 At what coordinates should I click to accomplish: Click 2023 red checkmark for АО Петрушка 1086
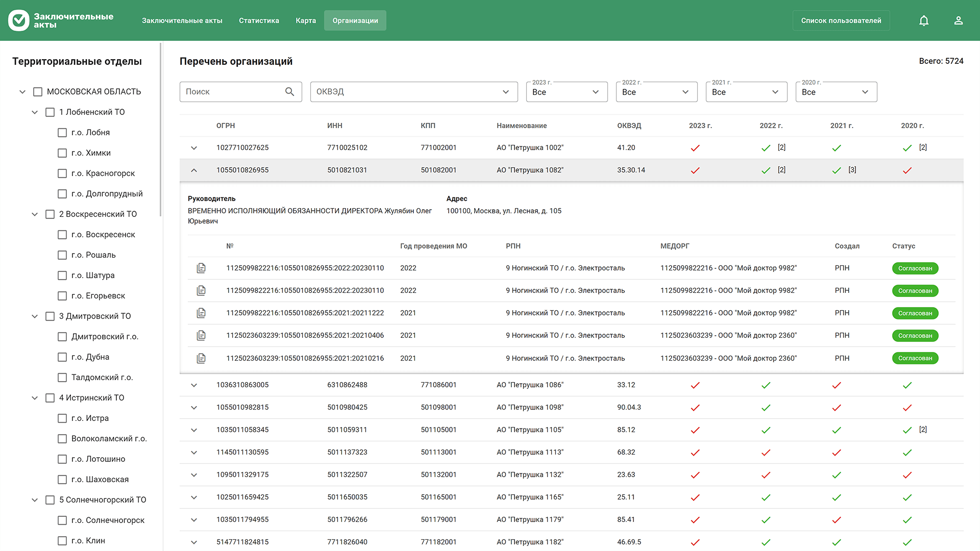pyautogui.click(x=695, y=385)
